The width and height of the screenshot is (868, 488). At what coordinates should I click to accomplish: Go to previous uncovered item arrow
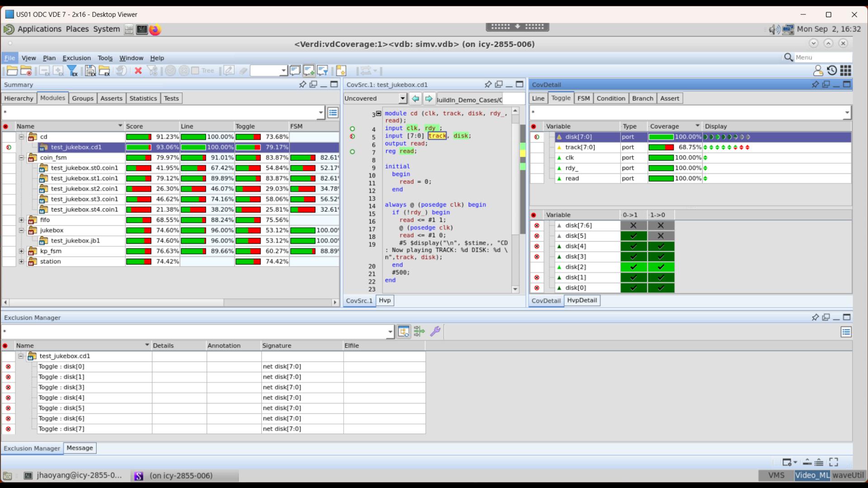pyautogui.click(x=415, y=99)
